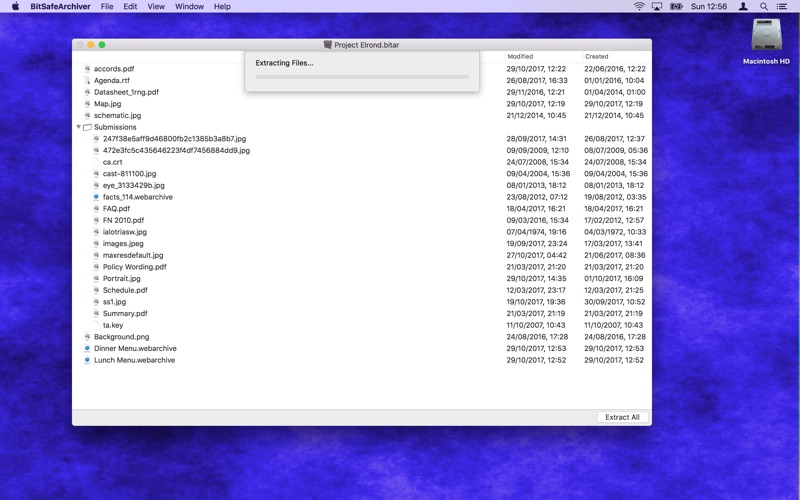The height and width of the screenshot is (500, 800).
Task: Click the Map.jpg file icon
Action: [87, 104]
